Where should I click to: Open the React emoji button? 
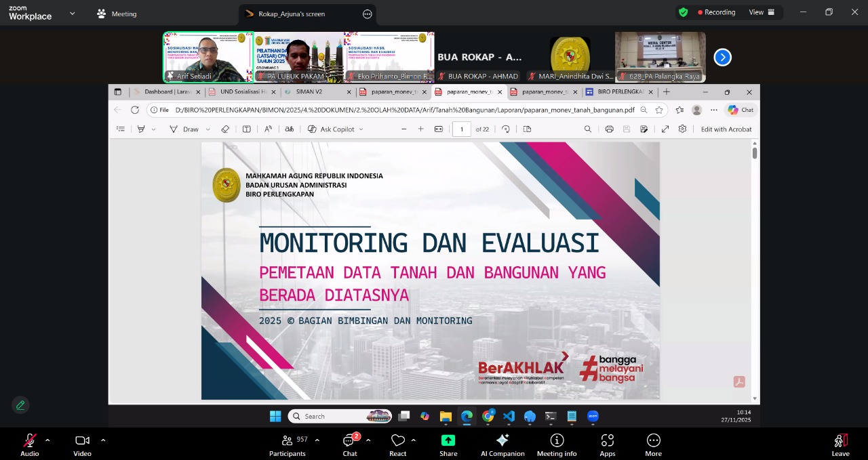398,444
